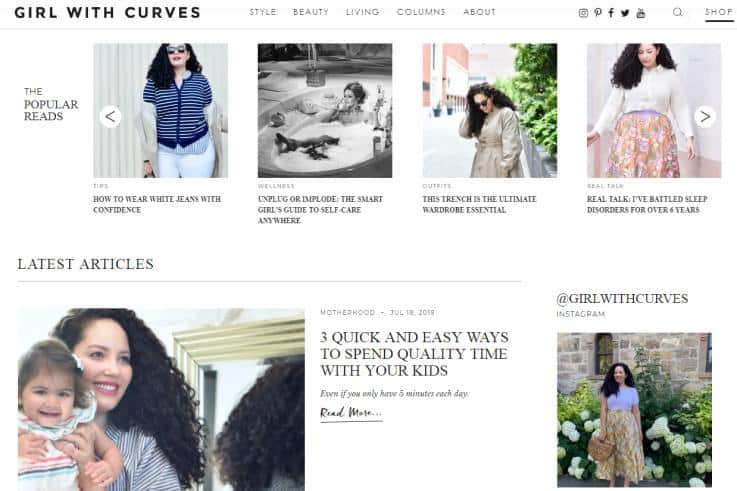Open the white jeans article thumbnail
The height and width of the screenshot is (491, 737).
pos(160,110)
